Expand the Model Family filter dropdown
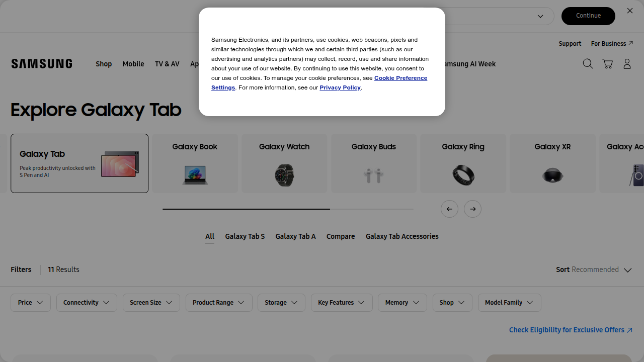 click(x=509, y=303)
